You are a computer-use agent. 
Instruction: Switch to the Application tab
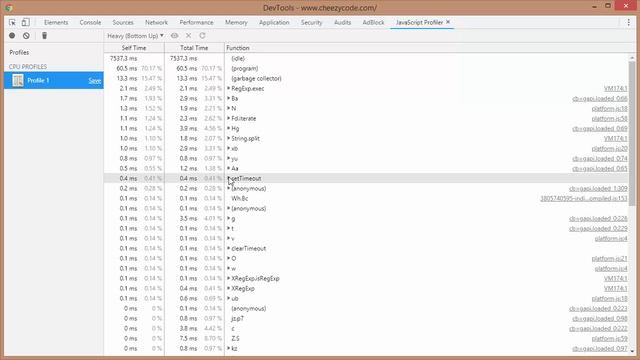pyautogui.click(x=274, y=22)
